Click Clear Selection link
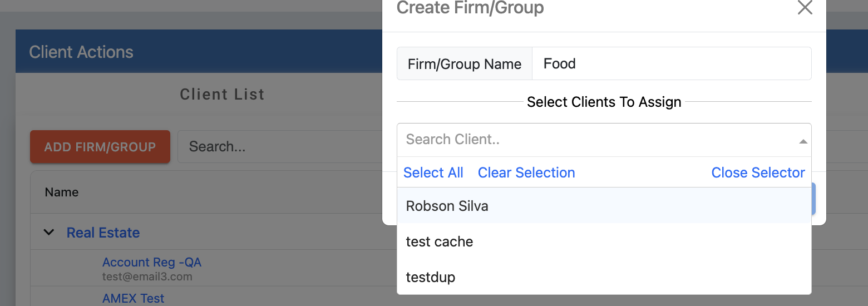Image resolution: width=868 pixels, height=306 pixels. (526, 172)
